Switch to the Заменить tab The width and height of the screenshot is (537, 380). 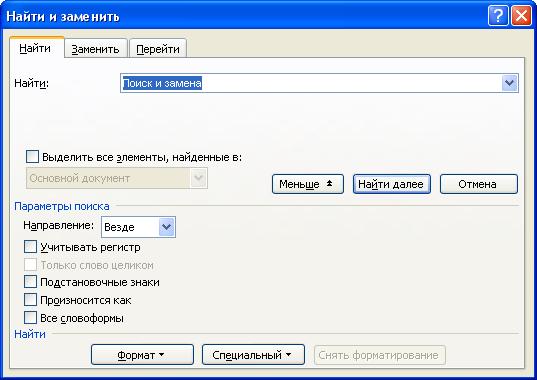coord(96,49)
